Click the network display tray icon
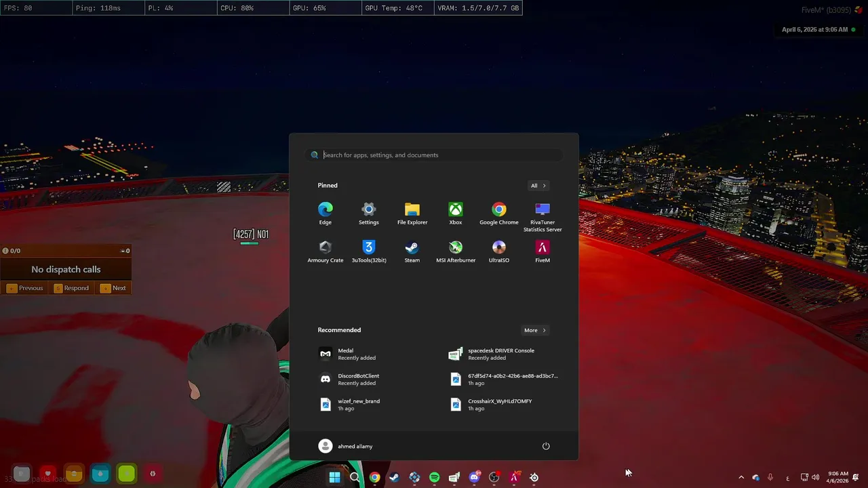This screenshot has height=488, width=868. 804,477
